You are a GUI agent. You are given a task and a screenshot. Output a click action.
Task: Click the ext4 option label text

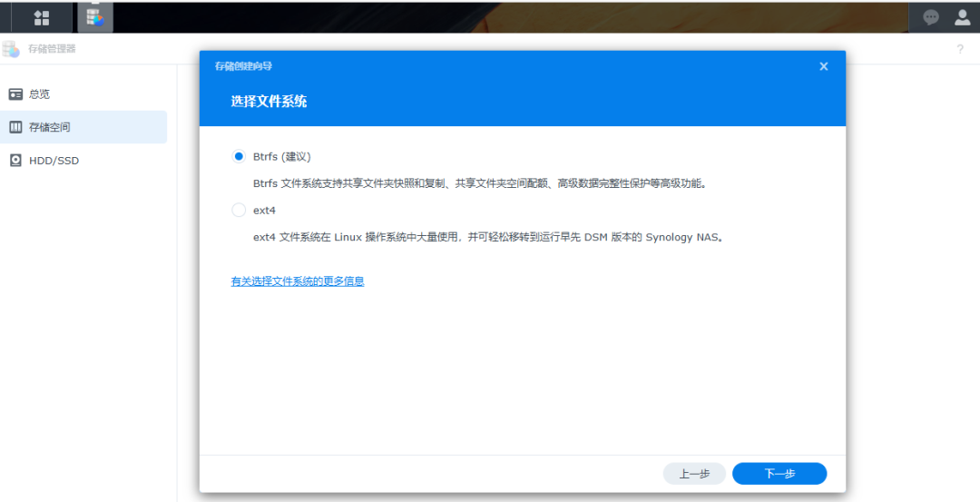click(x=264, y=210)
